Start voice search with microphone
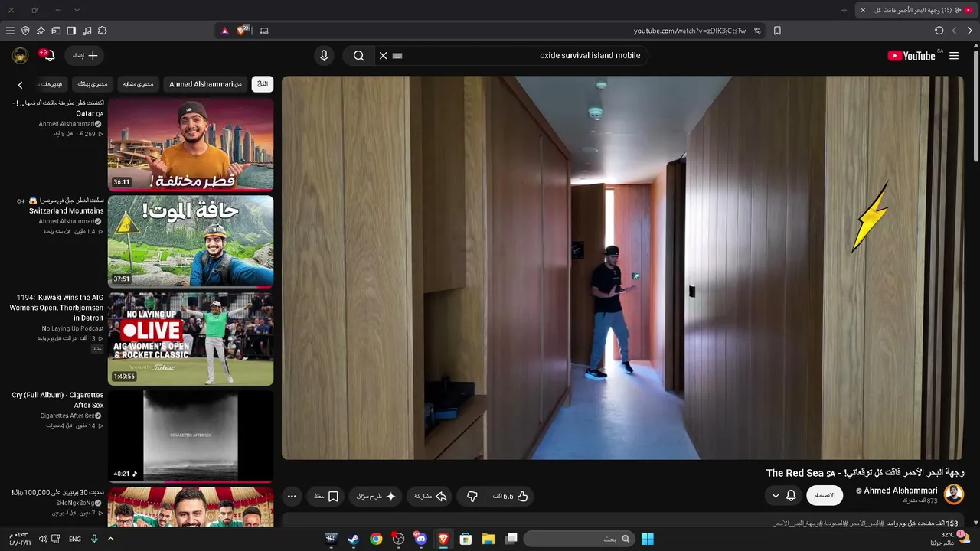Screen dimensions: 980x551 (324, 56)
